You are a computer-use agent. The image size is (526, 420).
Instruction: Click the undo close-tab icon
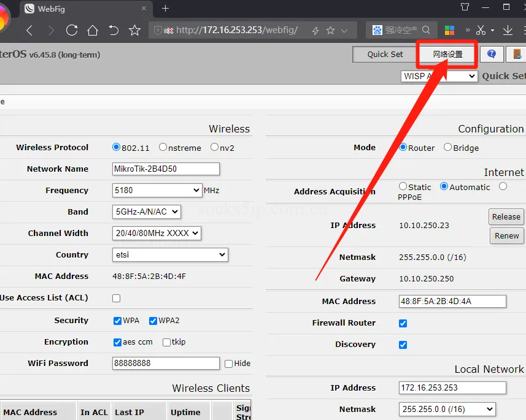tap(114, 31)
